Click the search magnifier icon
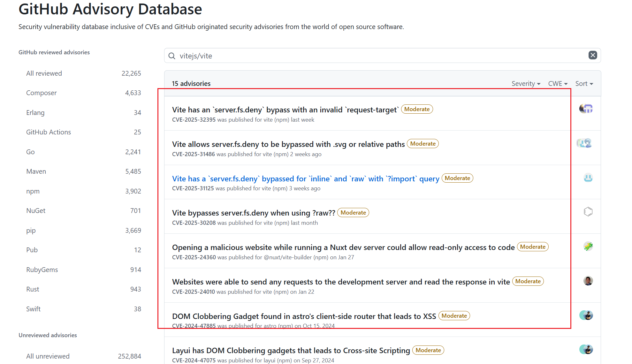632x364 pixels. 172,56
